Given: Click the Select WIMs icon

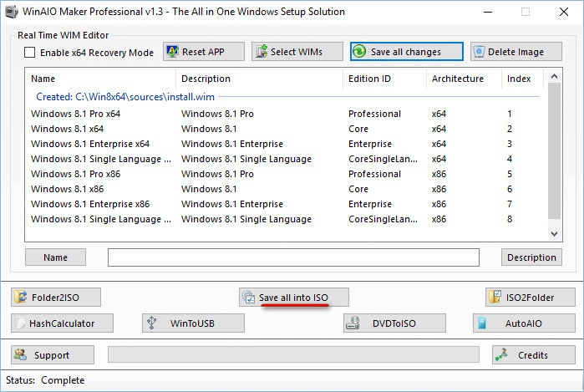Looking at the screenshot, I should pyautogui.click(x=262, y=52).
